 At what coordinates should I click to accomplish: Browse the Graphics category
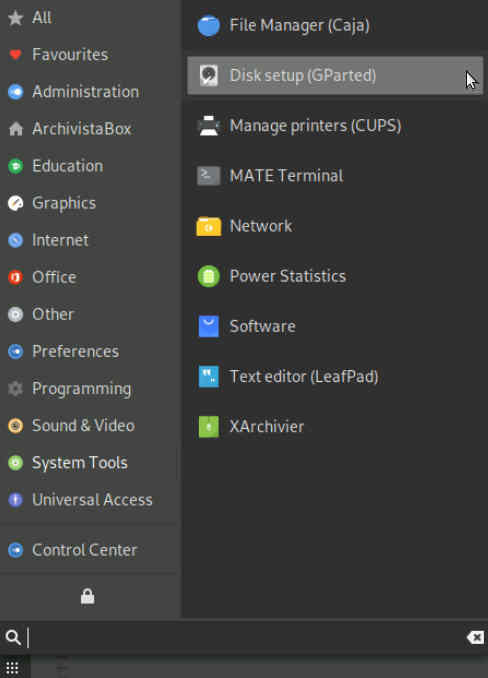pyautogui.click(x=64, y=203)
